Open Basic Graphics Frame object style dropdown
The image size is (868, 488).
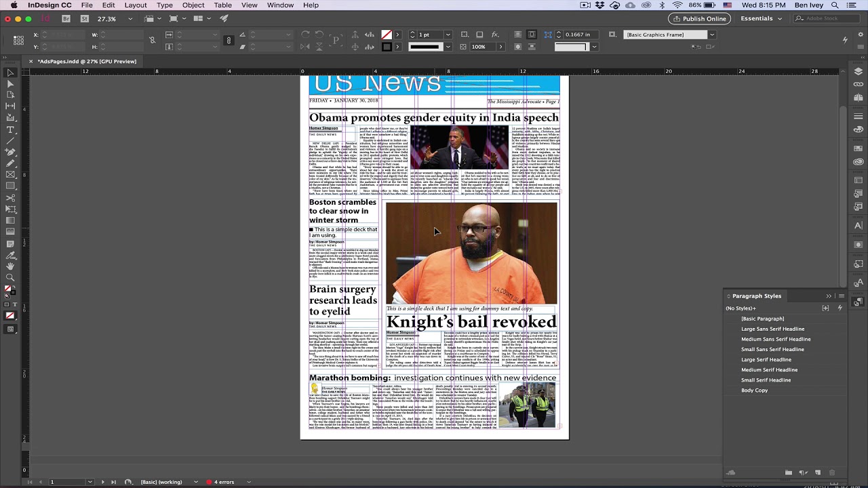(x=711, y=35)
